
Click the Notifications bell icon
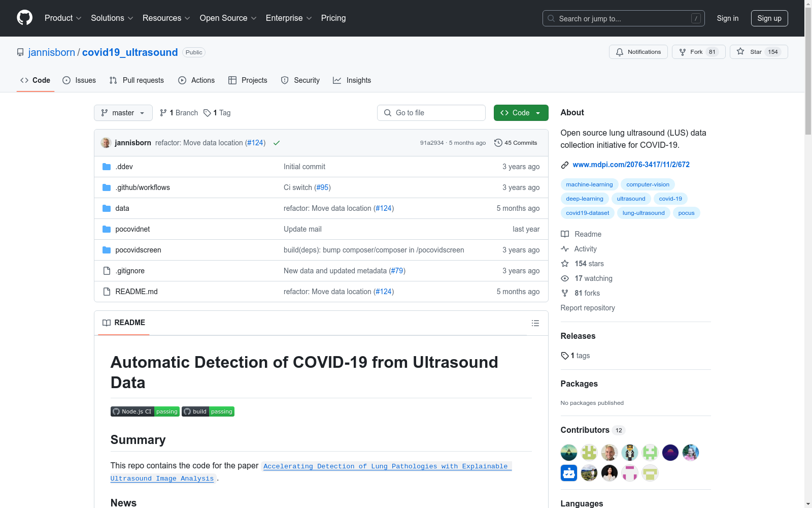620,52
